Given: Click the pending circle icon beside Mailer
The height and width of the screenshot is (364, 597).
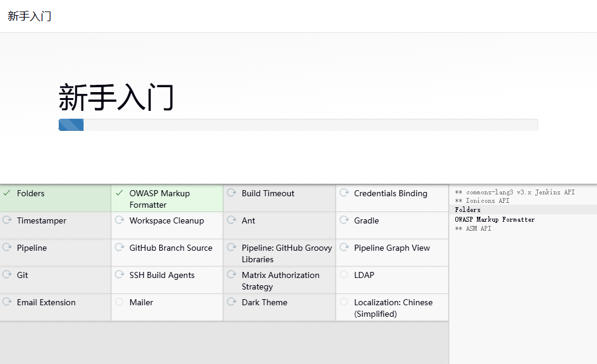Looking at the screenshot, I should click(x=119, y=302).
